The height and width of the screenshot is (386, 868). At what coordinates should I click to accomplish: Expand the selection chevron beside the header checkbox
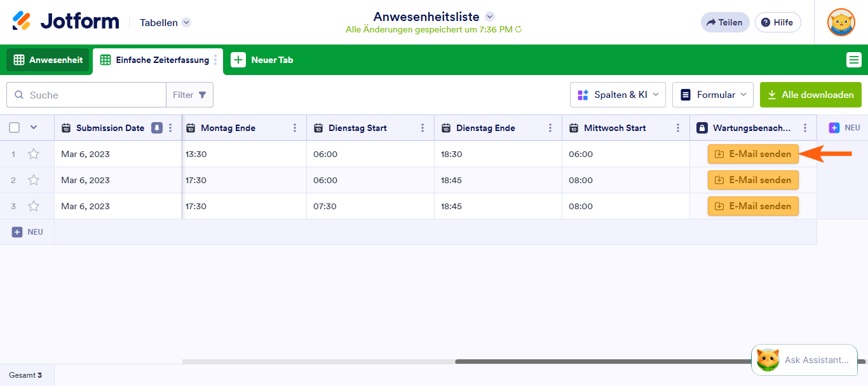point(34,128)
